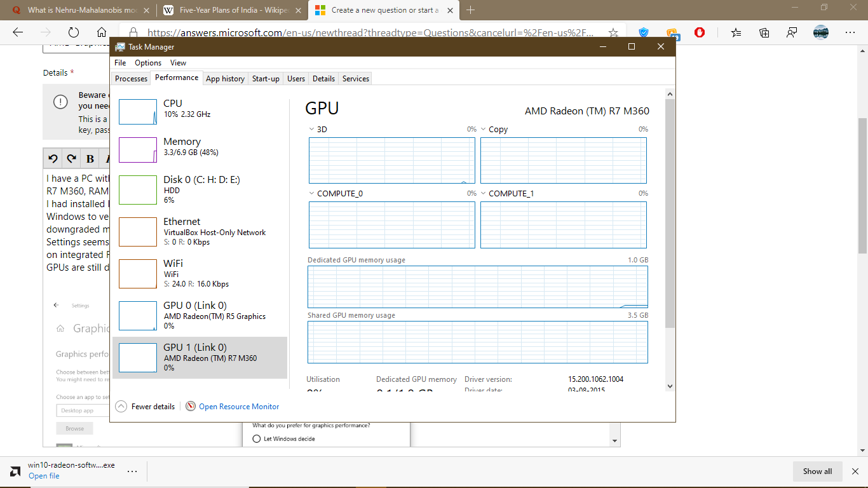This screenshot has height=488, width=868.
Task: Click the Undo button in the editor toolbar
Action: pos(53,158)
